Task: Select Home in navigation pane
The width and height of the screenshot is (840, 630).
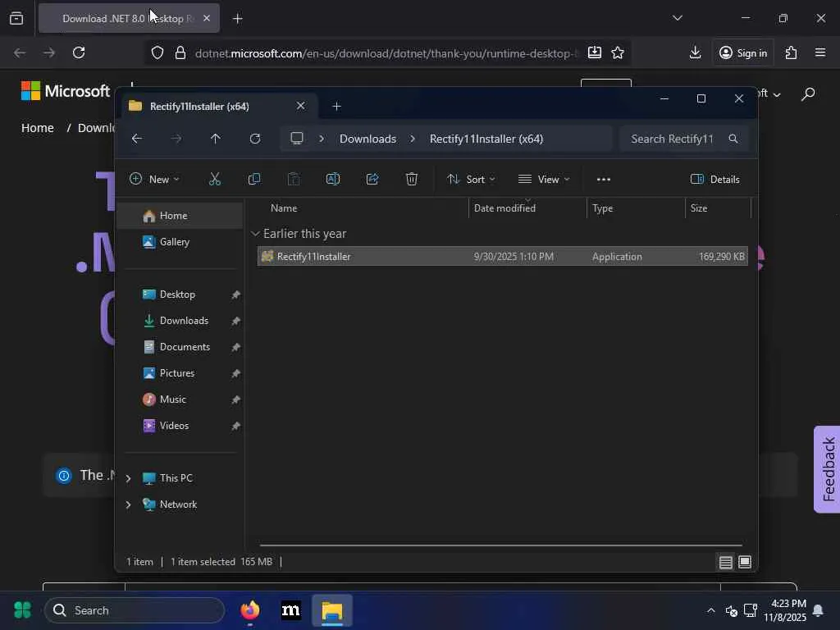Action: click(x=180, y=216)
